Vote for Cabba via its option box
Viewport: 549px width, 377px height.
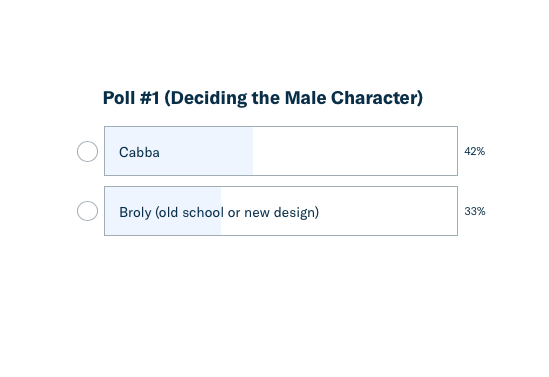281,151
